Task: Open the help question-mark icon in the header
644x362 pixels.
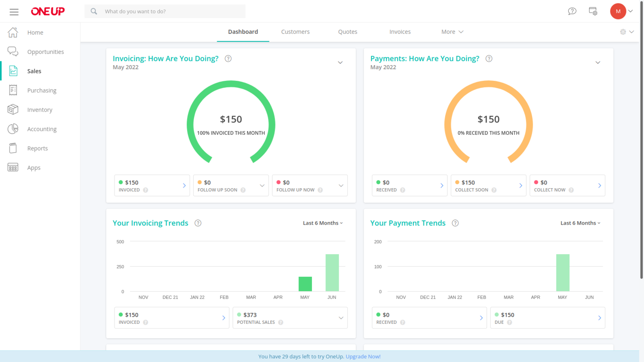Action: tap(572, 11)
